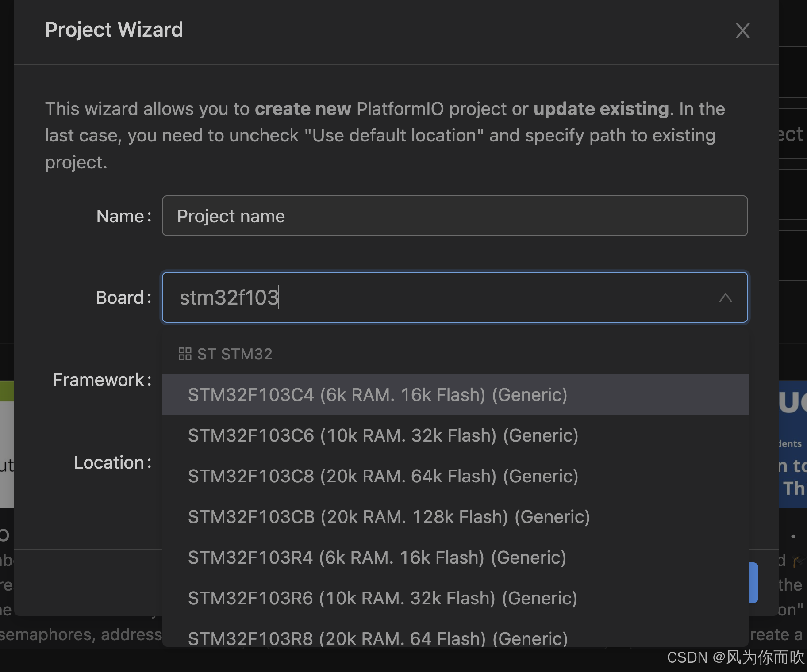The height and width of the screenshot is (672, 807).
Task: Click the ST STM32 group header
Action: (x=225, y=354)
